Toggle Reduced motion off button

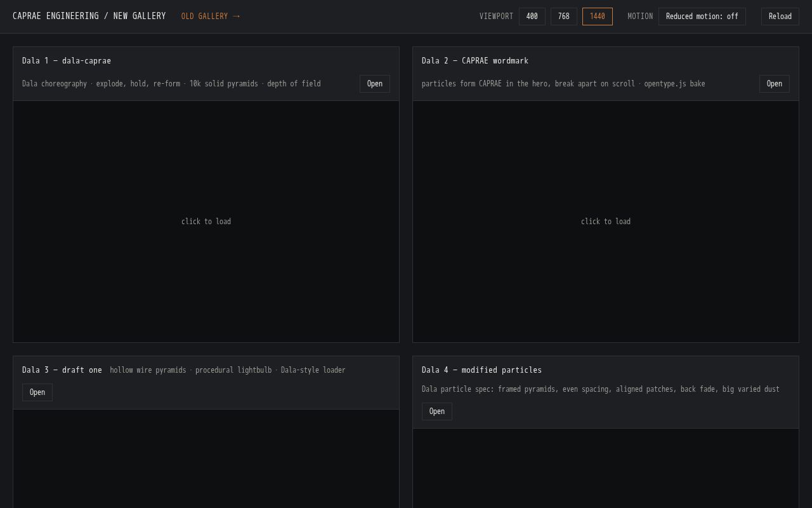[x=702, y=17]
